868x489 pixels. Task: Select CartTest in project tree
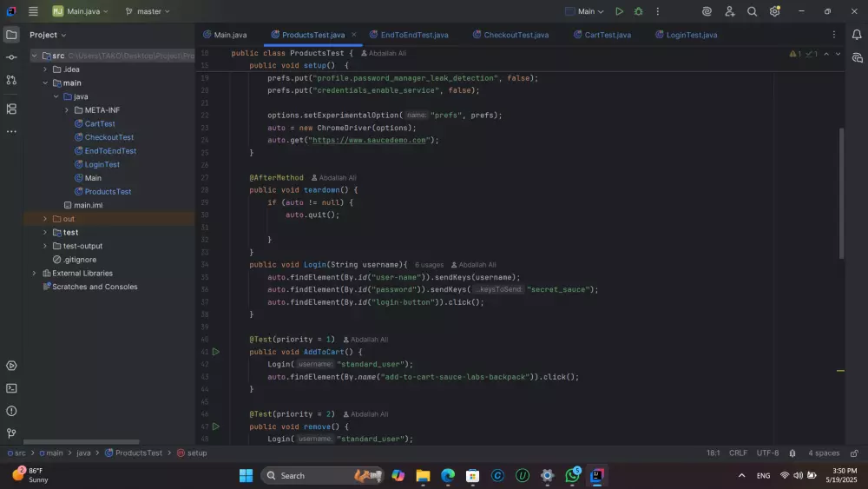point(100,123)
